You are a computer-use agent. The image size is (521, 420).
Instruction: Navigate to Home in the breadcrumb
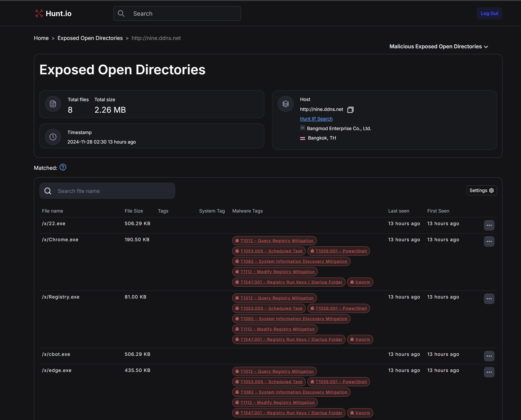tap(41, 38)
